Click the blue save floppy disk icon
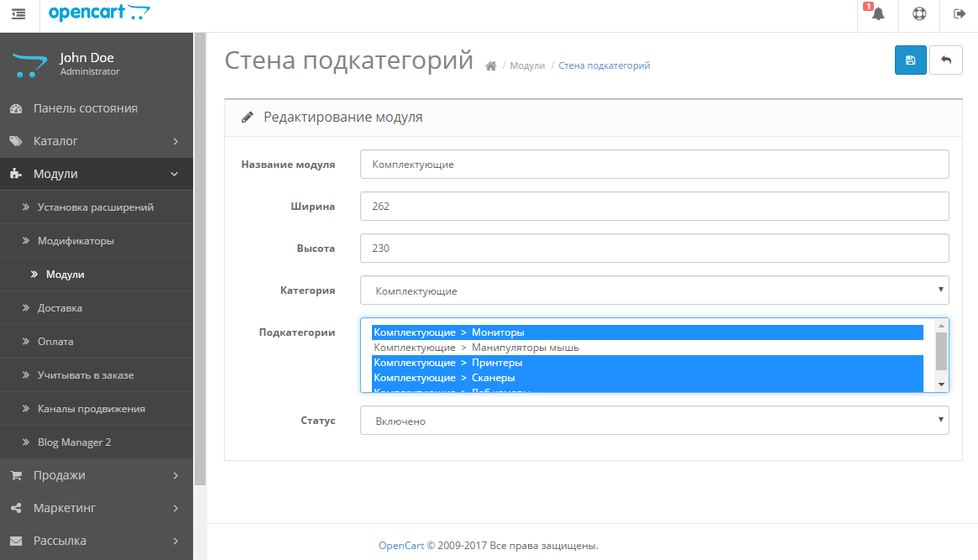This screenshot has height=560, width=978. point(910,60)
